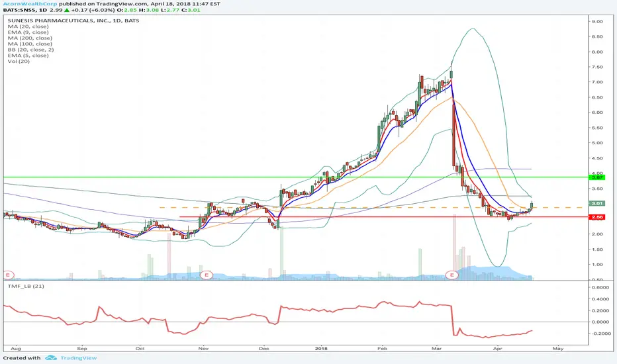Click the BB (20, close, 2) indicator legend
617x364 pixels.
point(30,50)
